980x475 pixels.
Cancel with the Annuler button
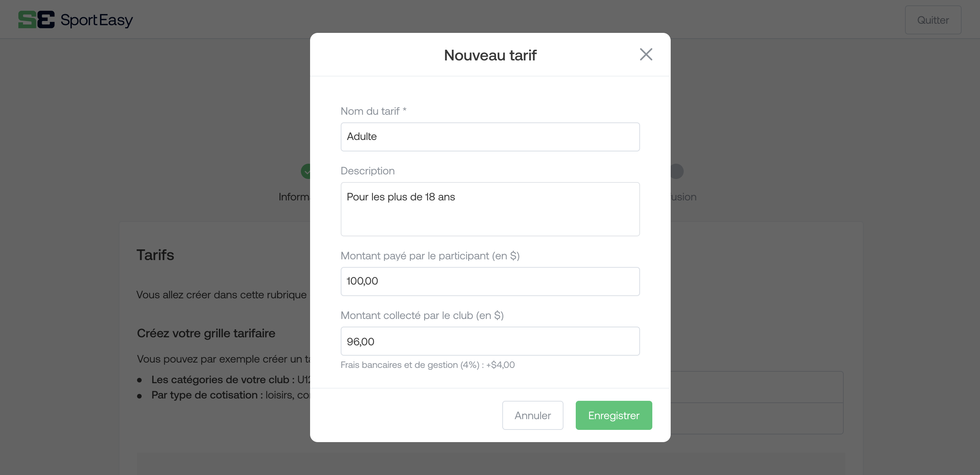coord(532,415)
